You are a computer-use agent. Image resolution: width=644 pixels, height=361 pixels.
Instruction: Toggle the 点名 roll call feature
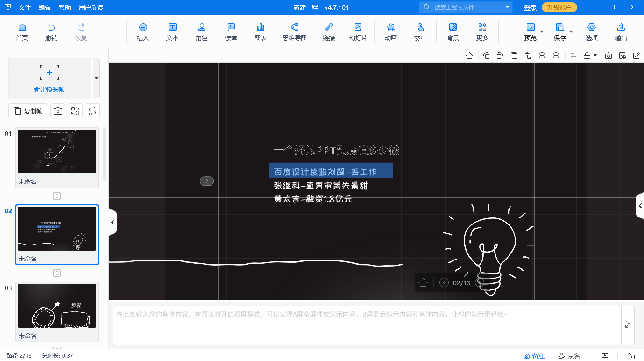tap(569, 356)
